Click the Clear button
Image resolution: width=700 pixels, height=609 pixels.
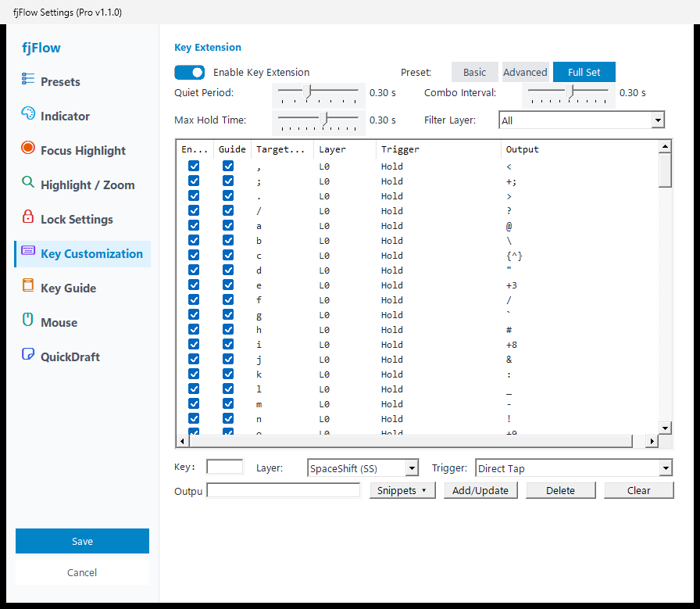pyautogui.click(x=638, y=491)
